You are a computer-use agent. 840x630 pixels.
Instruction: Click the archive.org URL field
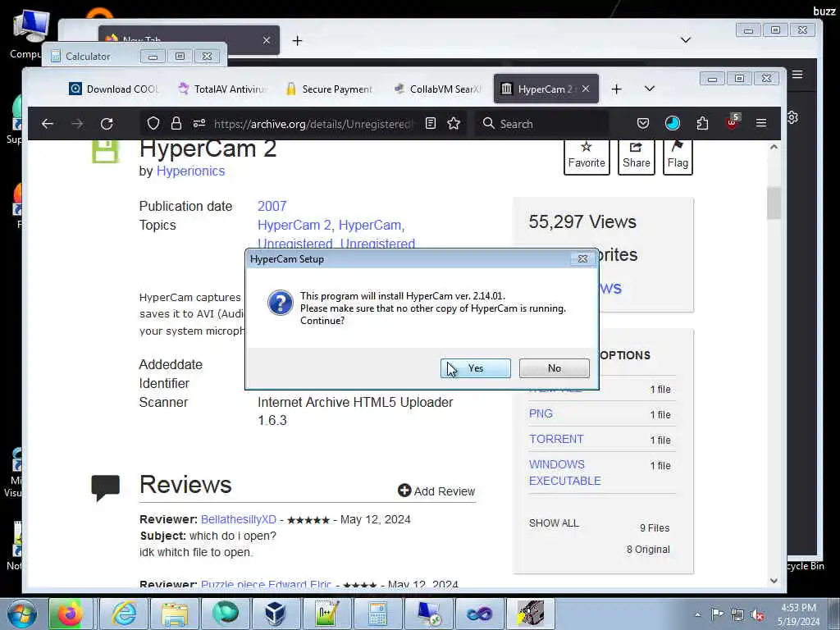pyautogui.click(x=313, y=124)
